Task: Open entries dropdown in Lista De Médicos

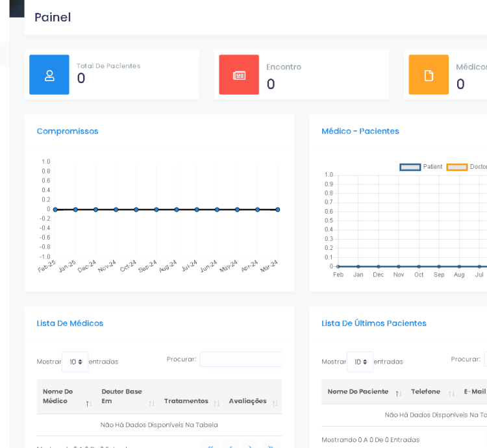Action: (x=75, y=362)
